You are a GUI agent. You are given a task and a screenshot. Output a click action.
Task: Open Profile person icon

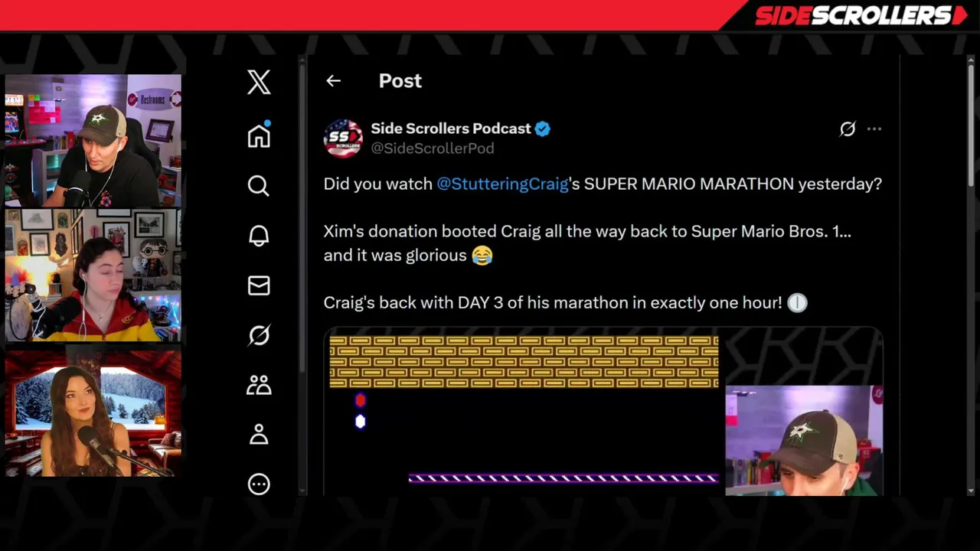[259, 434]
